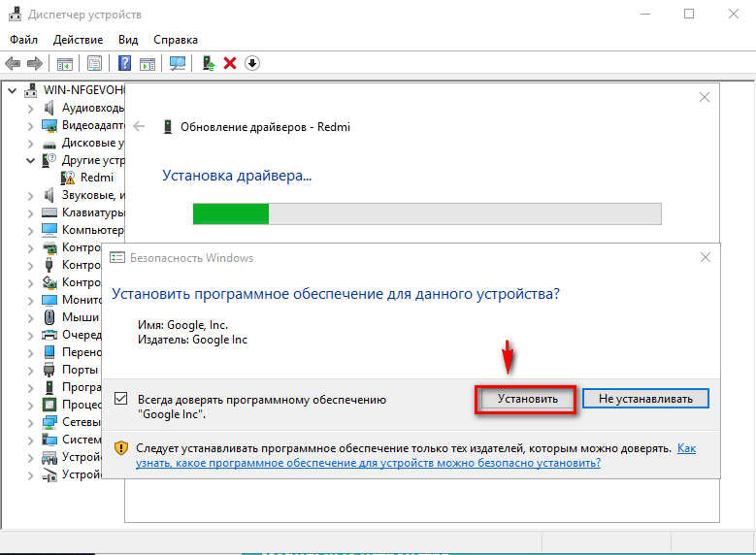Open the Файл menu

[24, 40]
